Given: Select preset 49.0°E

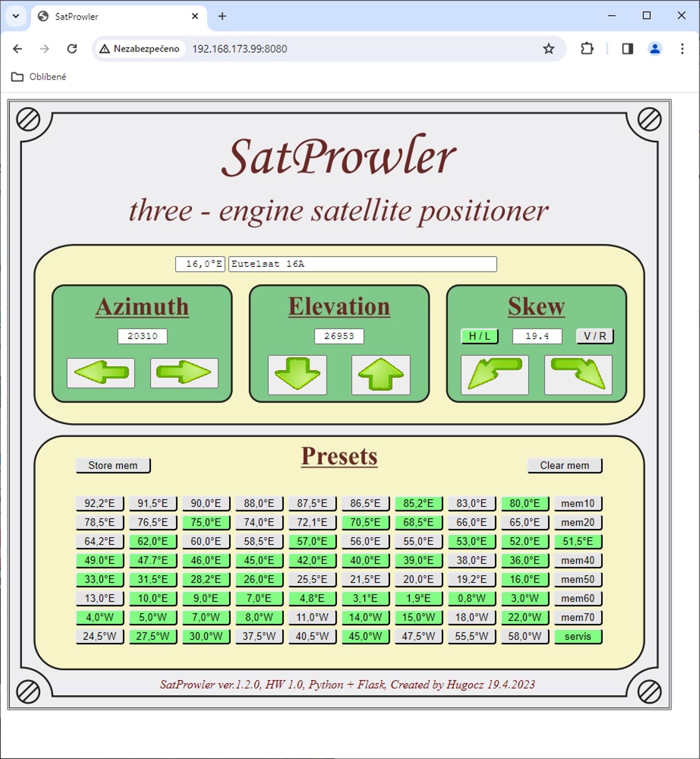Looking at the screenshot, I should pyautogui.click(x=100, y=561).
